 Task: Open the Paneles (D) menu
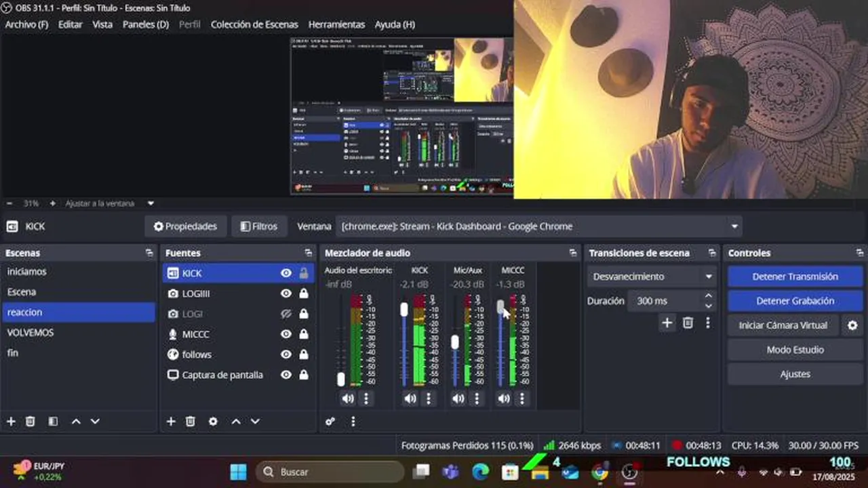(x=146, y=24)
